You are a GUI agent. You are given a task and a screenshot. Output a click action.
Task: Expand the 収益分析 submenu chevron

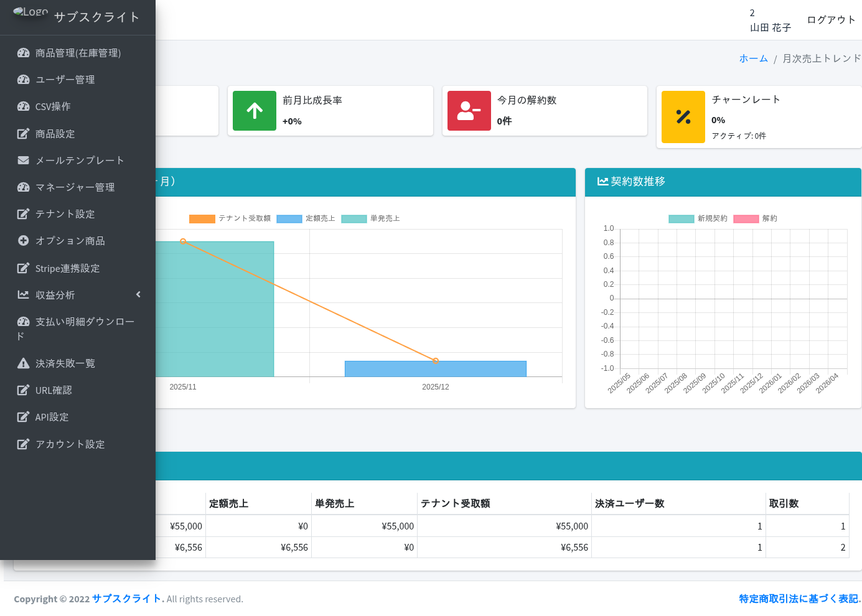click(x=138, y=295)
